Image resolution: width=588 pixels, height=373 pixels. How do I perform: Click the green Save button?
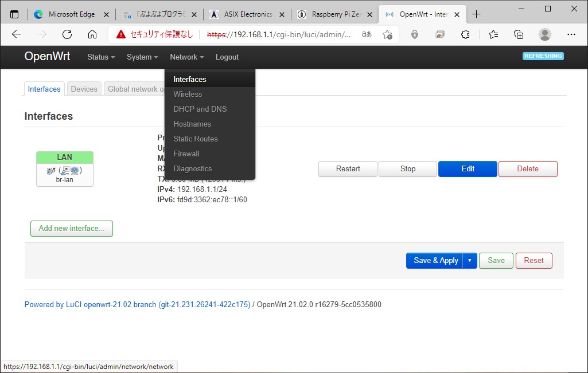point(496,261)
